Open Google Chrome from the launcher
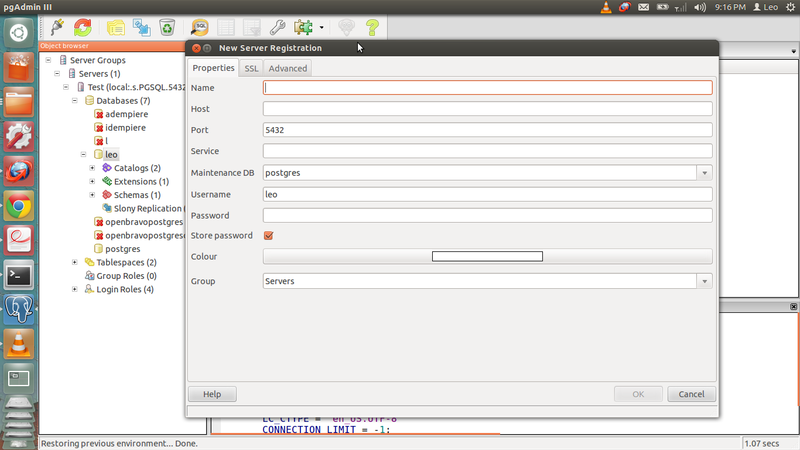Screen dimensions: 800x450 point(19,206)
